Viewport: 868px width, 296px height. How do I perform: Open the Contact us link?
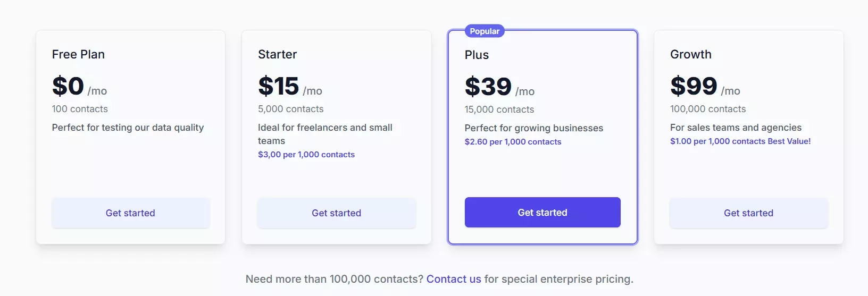coord(454,279)
